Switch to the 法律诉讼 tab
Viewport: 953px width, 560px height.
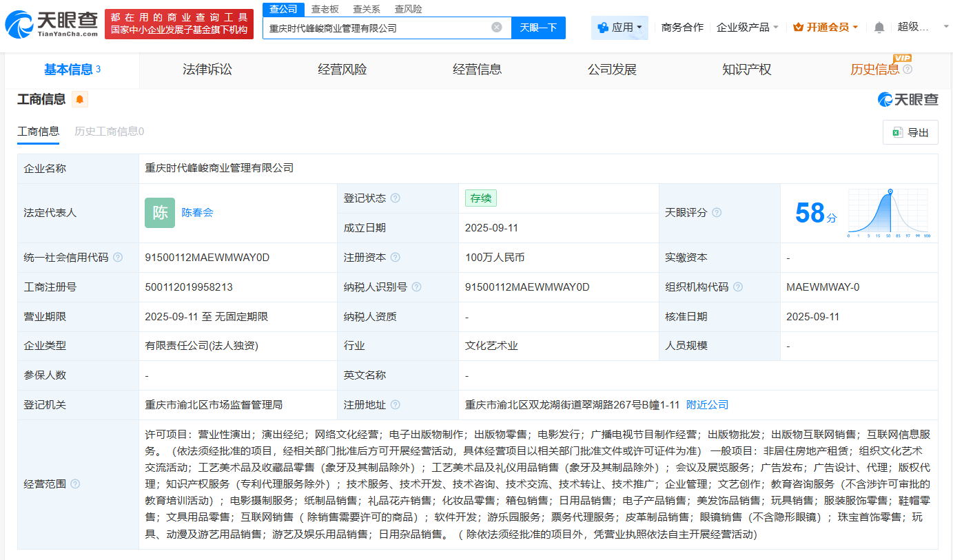pos(207,70)
